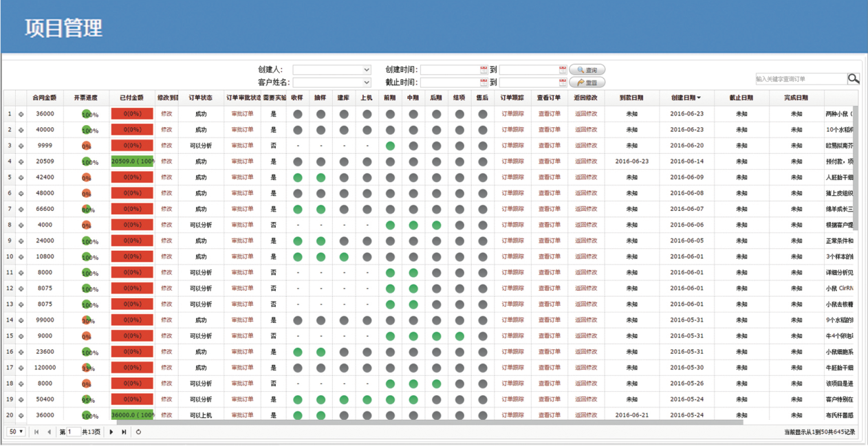
Task: Click the 合同金额 column header
Action: tap(44, 98)
